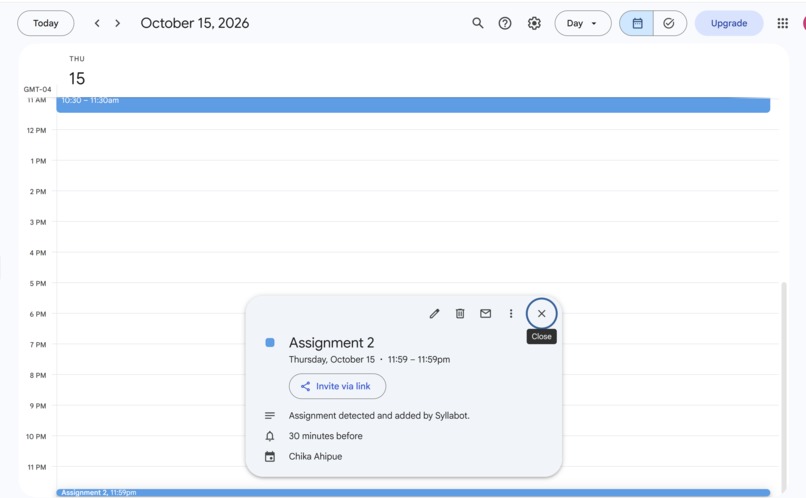Screen dimensions: 806x498
Task: Click the calendar owner icon
Action: (x=270, y=456)
